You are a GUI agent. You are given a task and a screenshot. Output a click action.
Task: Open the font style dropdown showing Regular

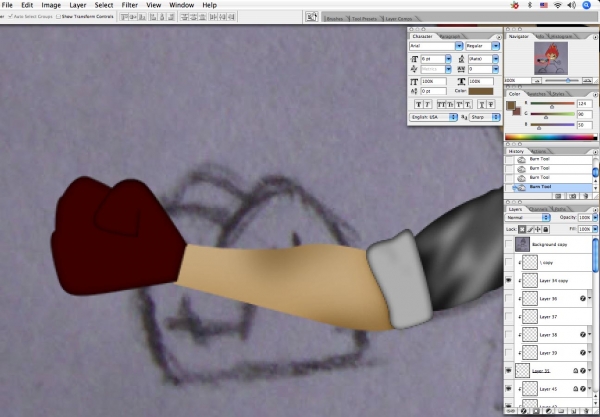[496, 46]
